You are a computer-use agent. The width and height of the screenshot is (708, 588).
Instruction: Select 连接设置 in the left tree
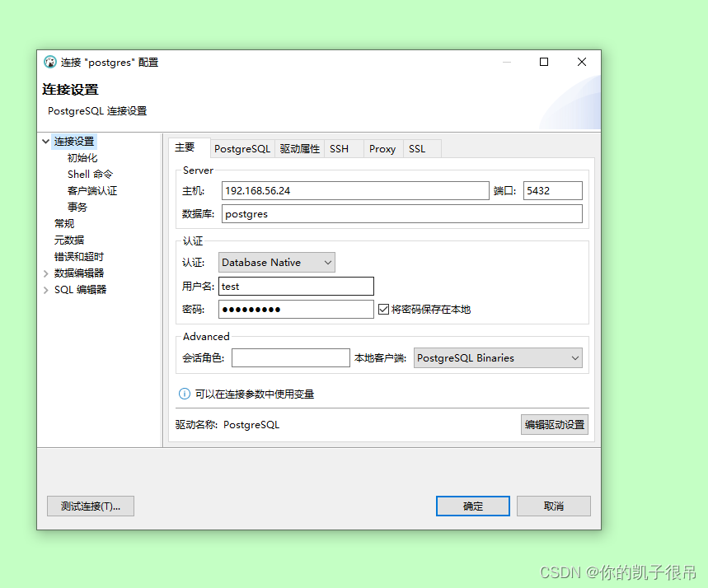[x=74, y=142]
